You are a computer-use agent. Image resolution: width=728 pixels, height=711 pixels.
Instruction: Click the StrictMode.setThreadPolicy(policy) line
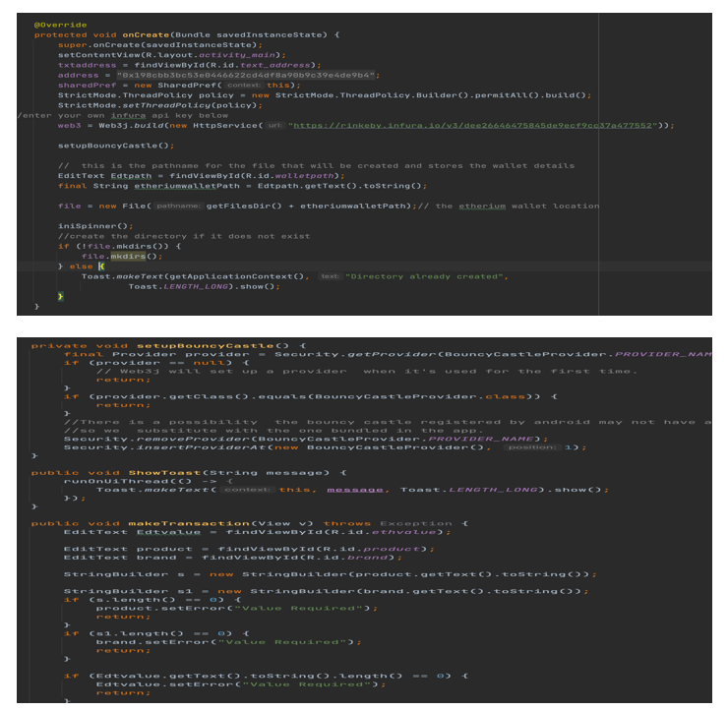pos(160,105)
